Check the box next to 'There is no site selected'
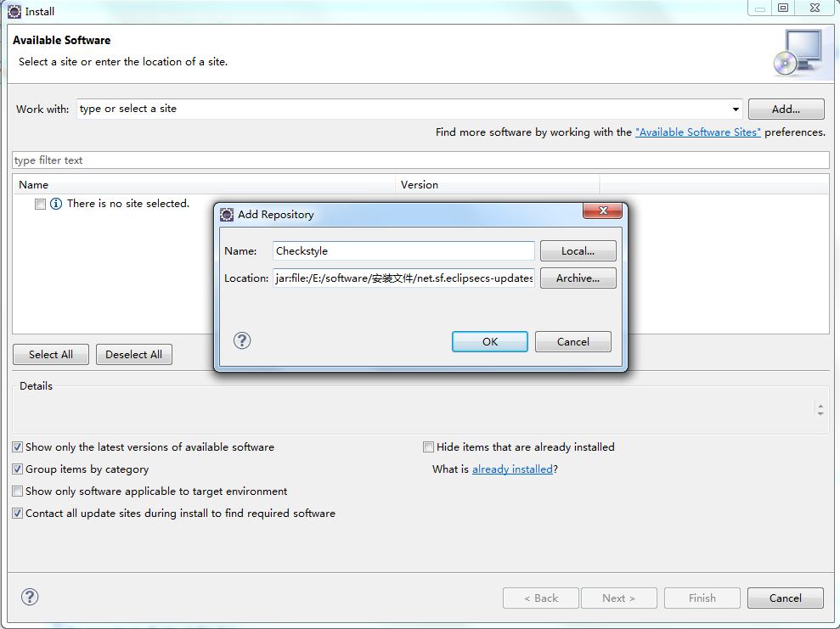This screenshot has width=840, height=629. [x=40, y=204]
